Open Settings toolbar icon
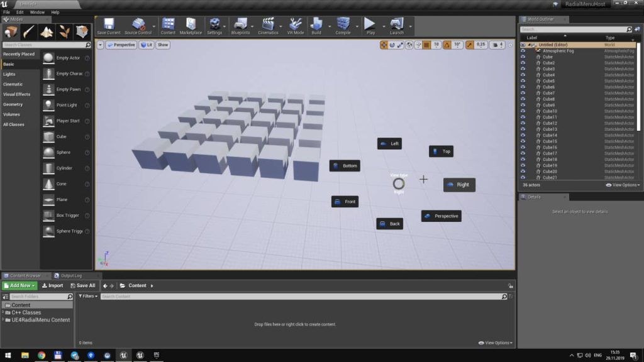Viewport: 644px width, 362px height. pyautogui.click(x=214, y=26)
